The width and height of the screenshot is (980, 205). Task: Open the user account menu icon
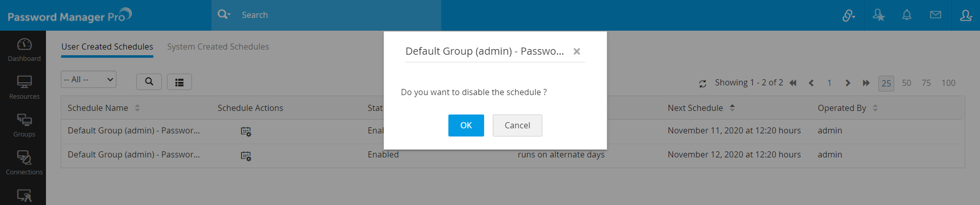click(x=965, y=15)
